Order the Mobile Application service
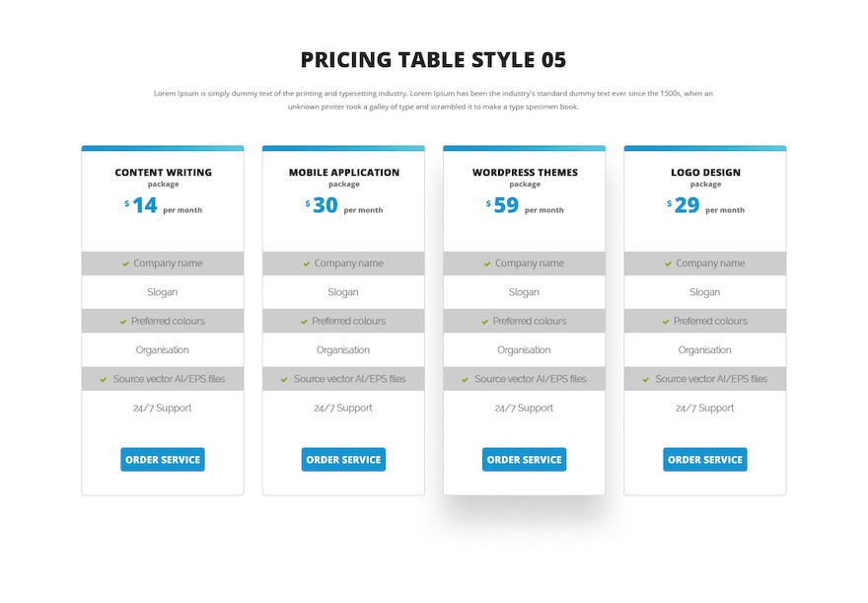The image size is (868, 603). tap(343, 460)
